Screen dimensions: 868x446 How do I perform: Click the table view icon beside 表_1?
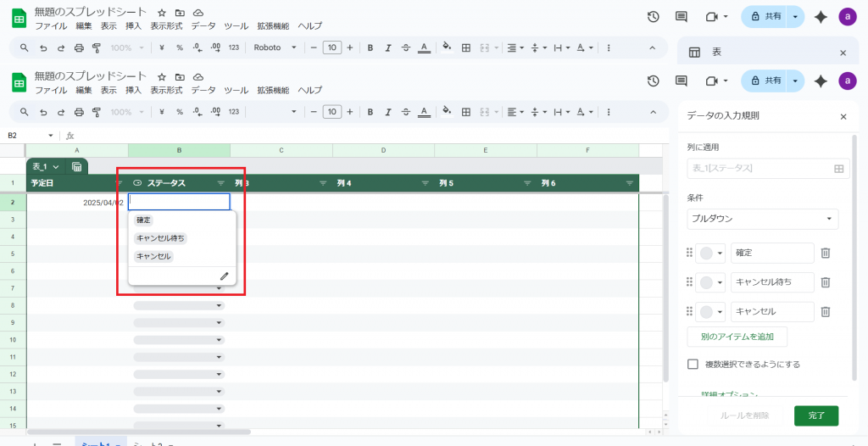pyautogui.click(x=76, y=167)
